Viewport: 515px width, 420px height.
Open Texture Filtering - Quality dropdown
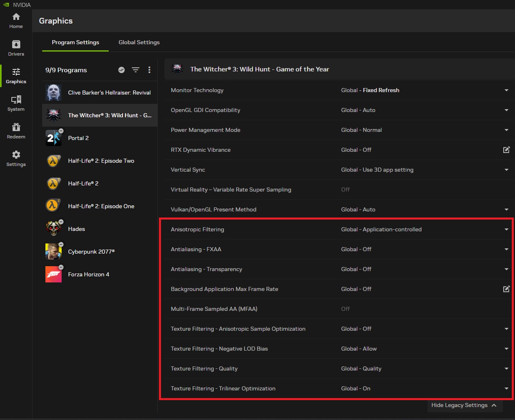pyautogui.click(x=506, y=368)
